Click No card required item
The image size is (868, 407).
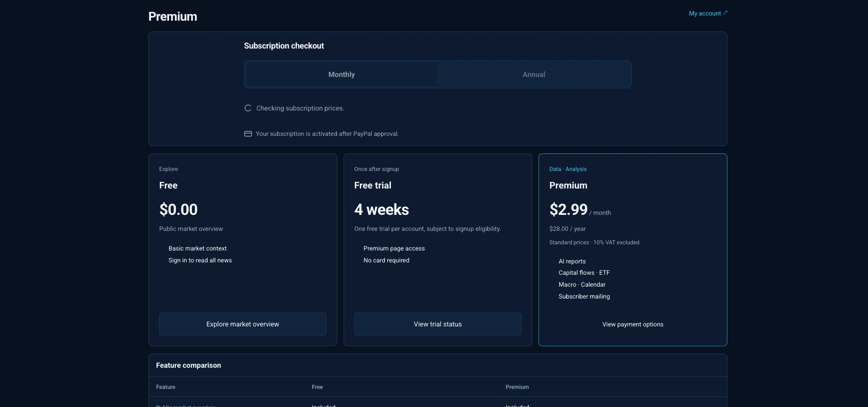tap(386, 260)
